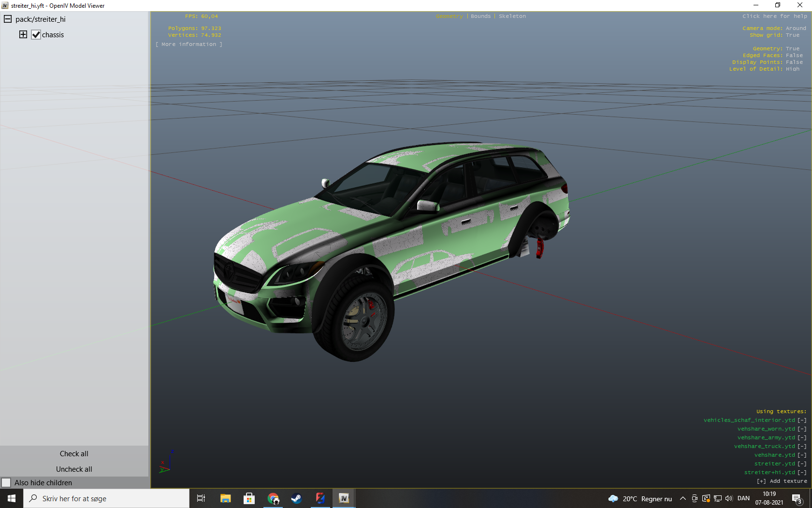
Task: Enable the Also hide children checkbox
Action: tap(6, 483)
